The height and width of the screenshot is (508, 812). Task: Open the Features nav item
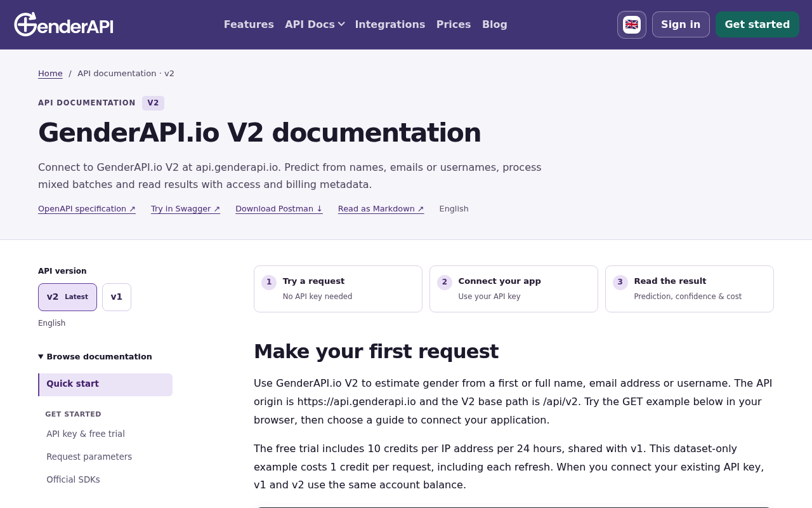[x=249, y=24]
